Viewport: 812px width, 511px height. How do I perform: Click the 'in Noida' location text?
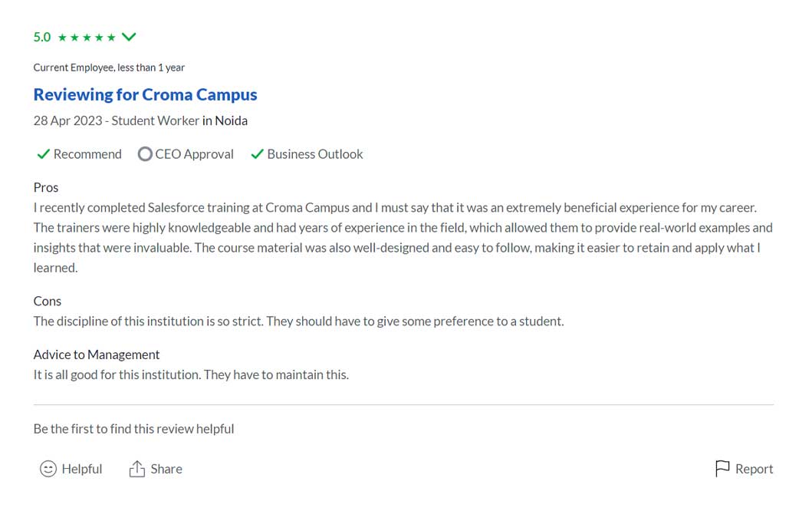coord(225,120)
